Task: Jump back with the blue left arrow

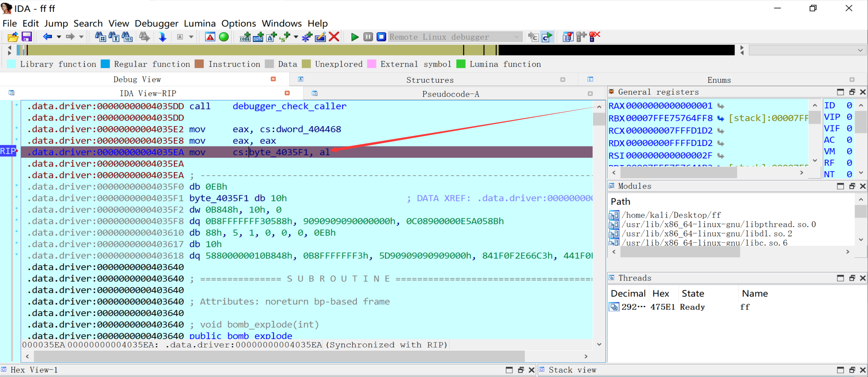Action: point(47,37)
